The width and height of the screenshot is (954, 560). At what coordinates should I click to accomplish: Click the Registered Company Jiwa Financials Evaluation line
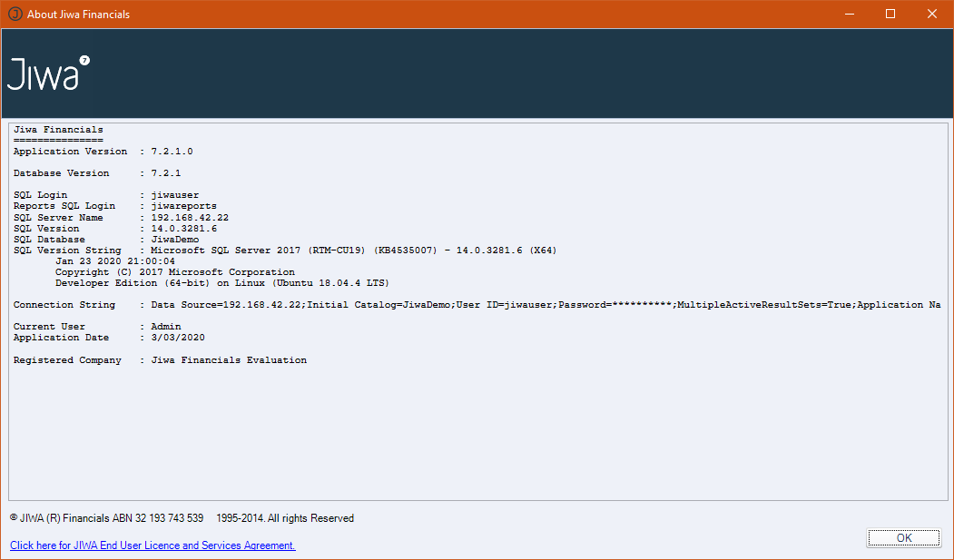pos(160,360)
